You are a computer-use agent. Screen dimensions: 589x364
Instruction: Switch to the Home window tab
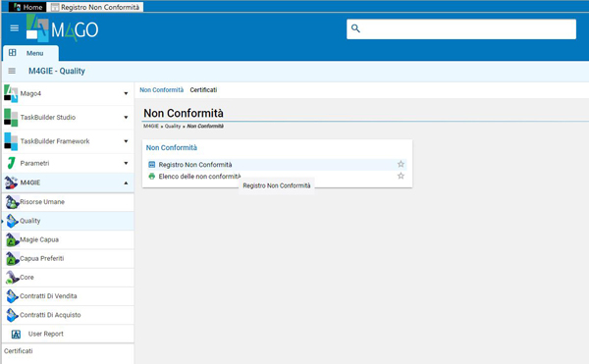27,7
